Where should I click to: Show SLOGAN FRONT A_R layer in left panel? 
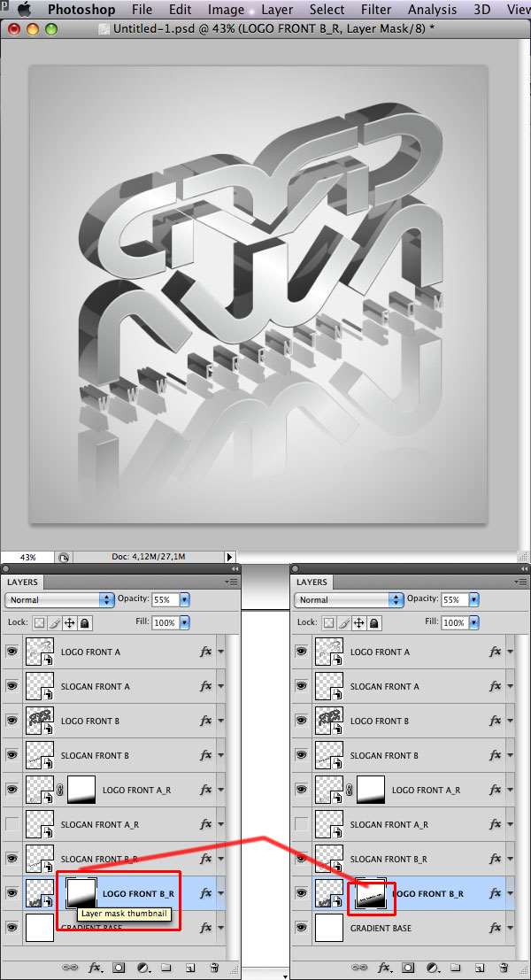click(12, 824)
